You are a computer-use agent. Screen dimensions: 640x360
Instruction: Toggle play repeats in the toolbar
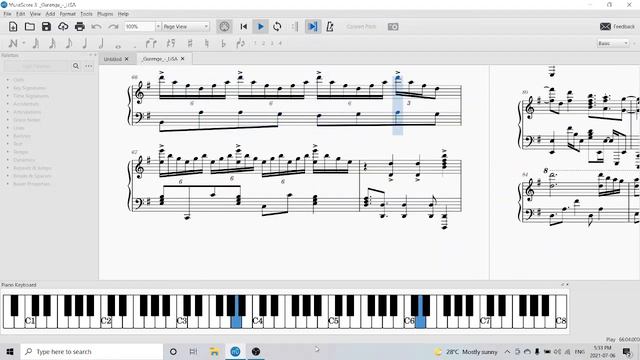coord(295,27)
